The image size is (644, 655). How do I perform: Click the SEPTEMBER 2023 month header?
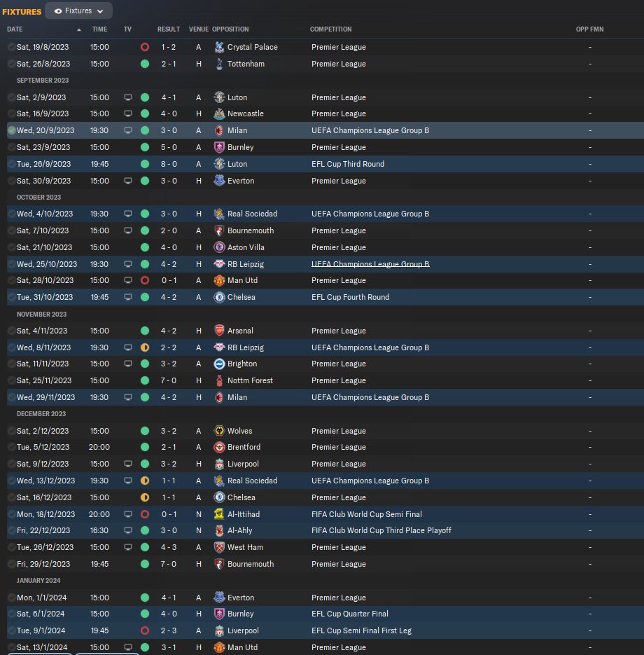click(43, 80)
